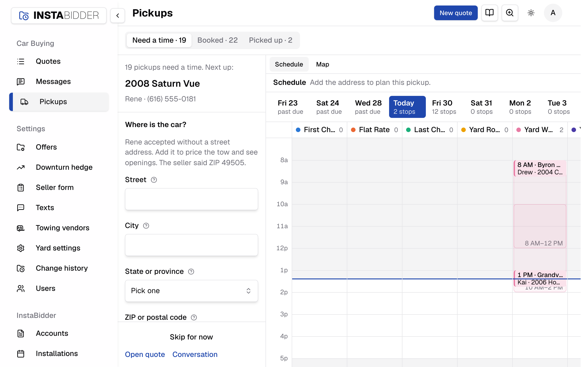Click the State dropdown up-down arrows

248,291
